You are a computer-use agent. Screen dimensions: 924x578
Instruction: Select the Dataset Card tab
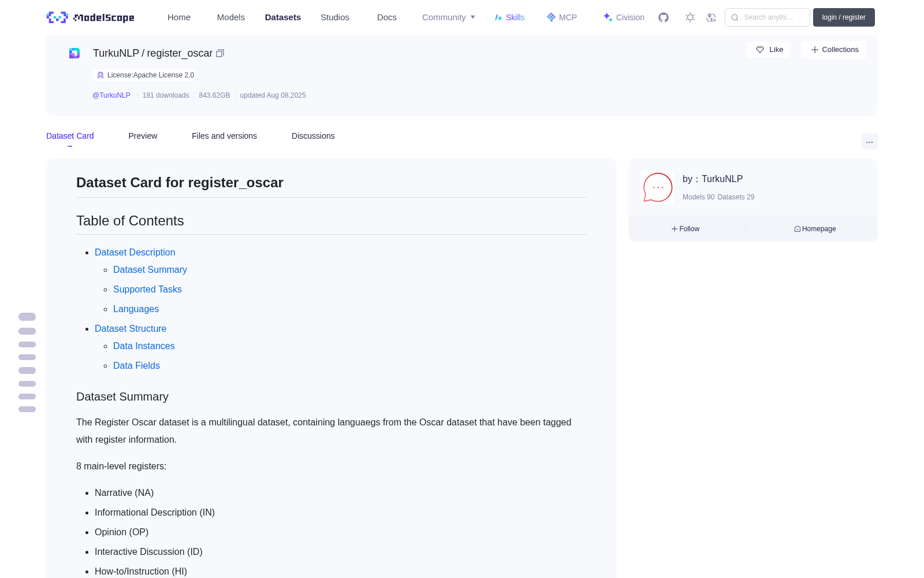70,136
